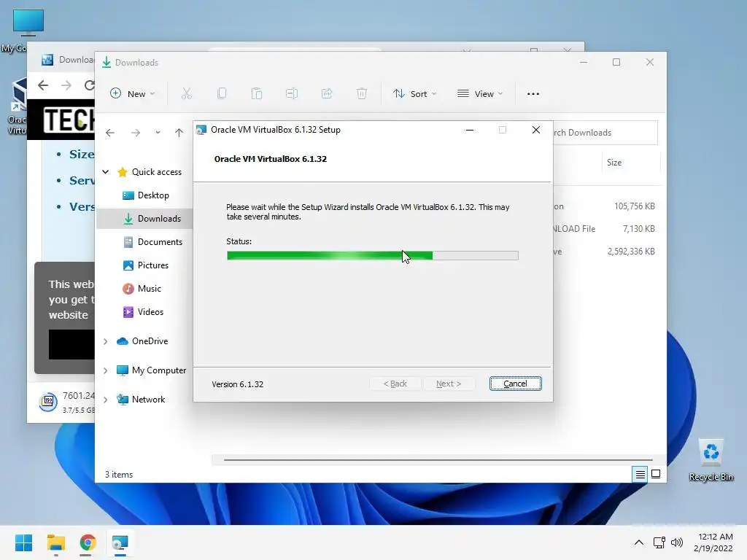Open the network tray icon
747x560 pixels.
pos(659,542)
